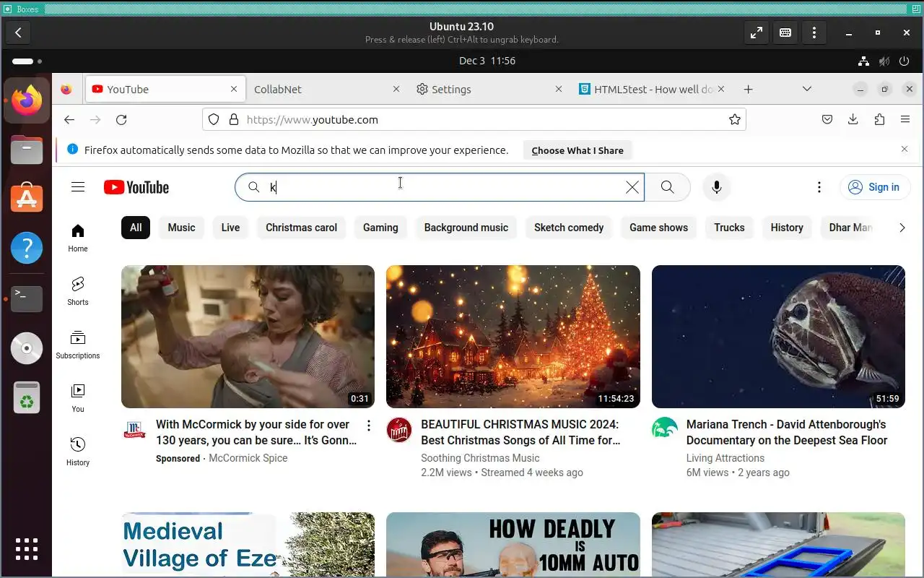Screen dimensions: 924x578
Task: Go back to previous page
Action: pos(69,120)
